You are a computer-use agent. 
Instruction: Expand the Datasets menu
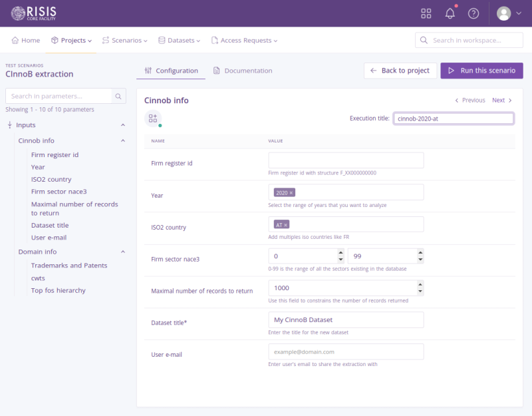pos(179,41)
